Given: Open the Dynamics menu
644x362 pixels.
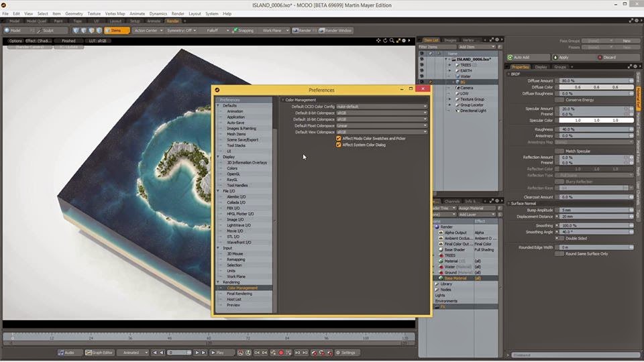Looking at the screenshot, I should [x=158, y=13].
